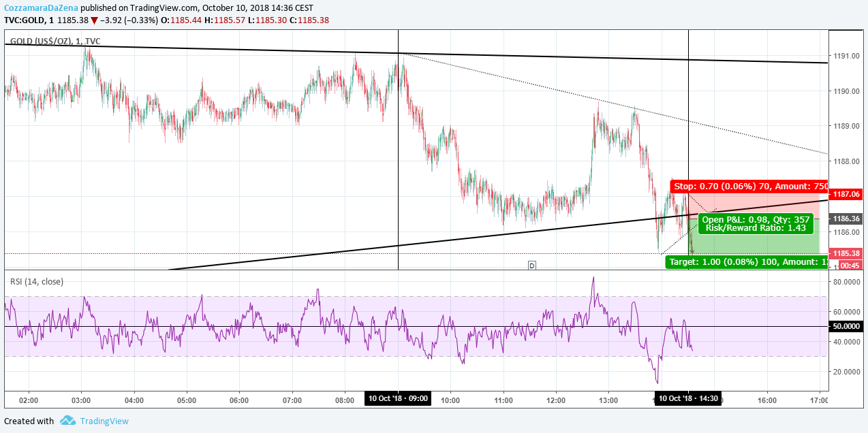Click the 1189.00 price scale value
The width and height of the screenshot is (868, 433).
(845, 126)
